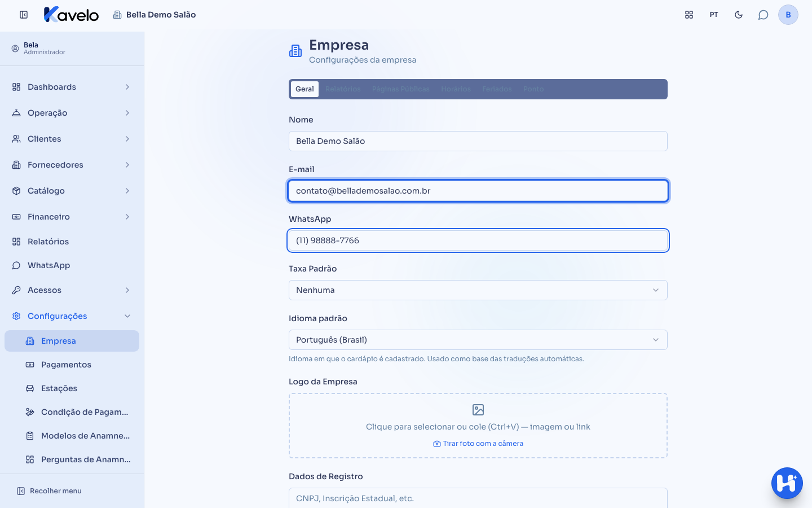Expand the Dashboards menu chevron
Screen dimensions: 812x508
[x=127, y=87]
